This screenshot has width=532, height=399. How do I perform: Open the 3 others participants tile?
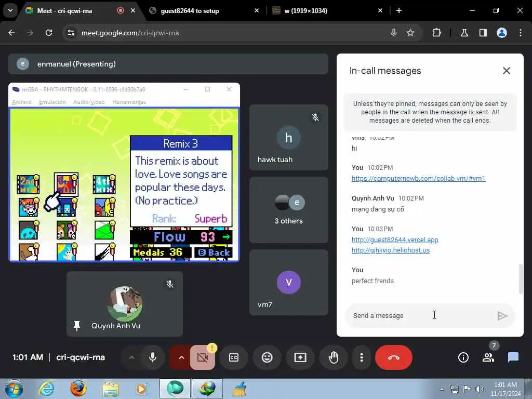tap(289, 210)
